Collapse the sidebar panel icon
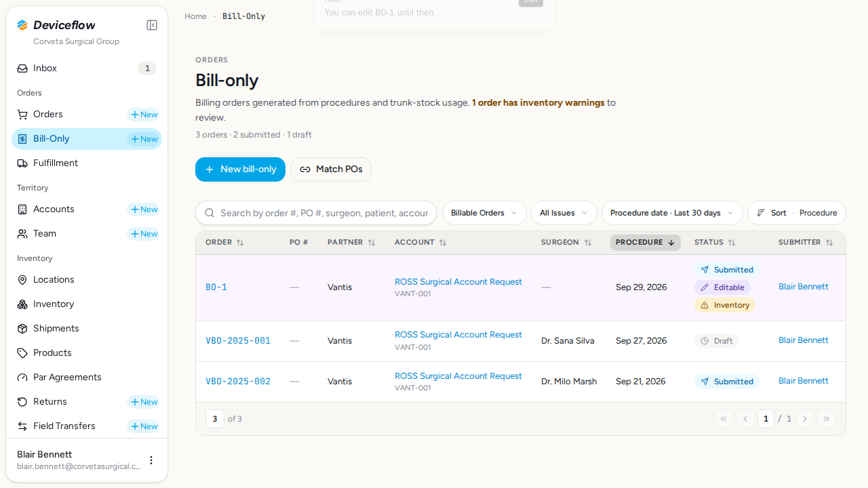This screenshot has height=488, width=868. point(152,25)
